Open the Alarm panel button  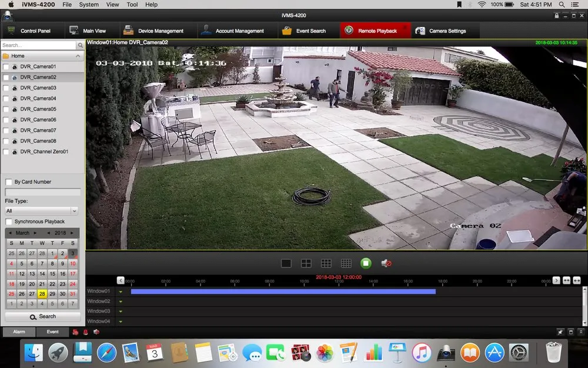(19, 332)
